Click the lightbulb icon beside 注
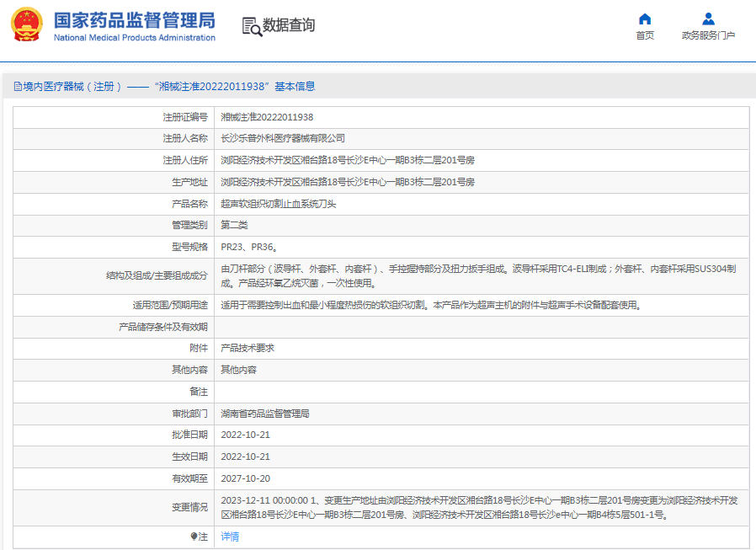Image resolution: width=756 pixels, height=550 pixels. [x=194, y=537]
